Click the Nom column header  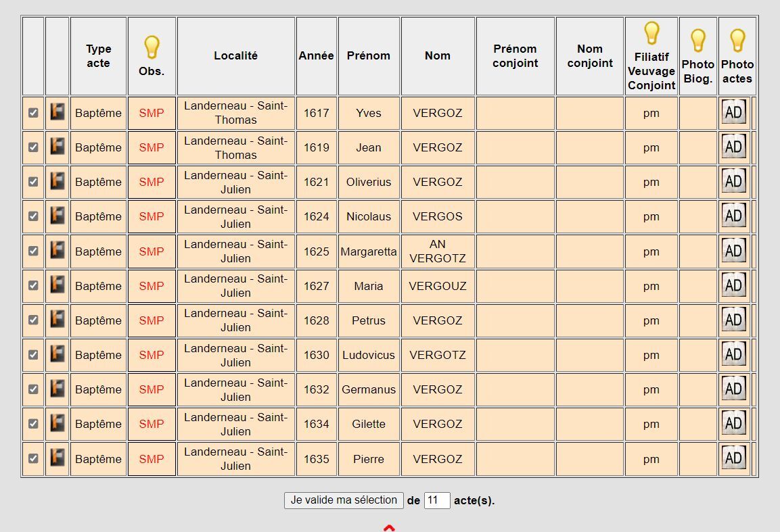[438, 55]
